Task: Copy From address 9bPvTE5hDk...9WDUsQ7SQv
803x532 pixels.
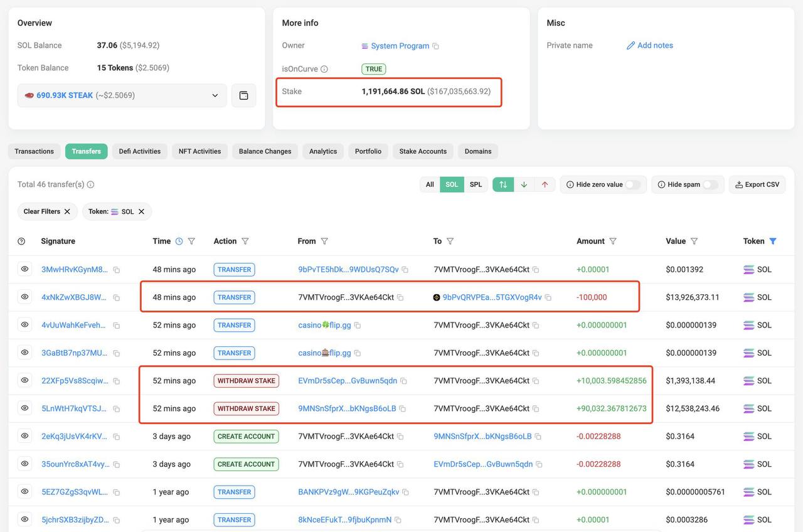Action: [405, 270]
